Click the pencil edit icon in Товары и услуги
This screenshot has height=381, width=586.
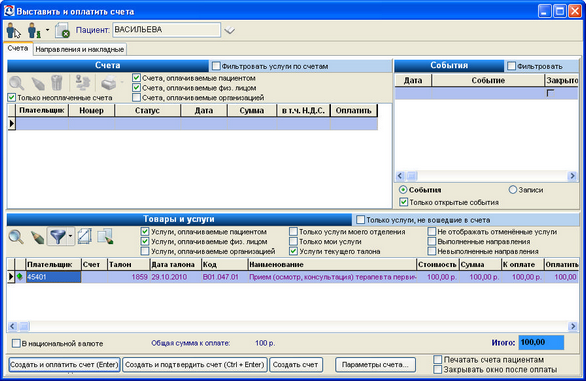coord(37,237)
